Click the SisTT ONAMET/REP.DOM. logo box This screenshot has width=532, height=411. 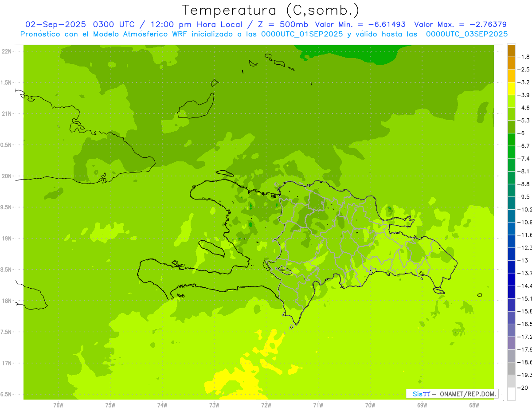[452, 394]
